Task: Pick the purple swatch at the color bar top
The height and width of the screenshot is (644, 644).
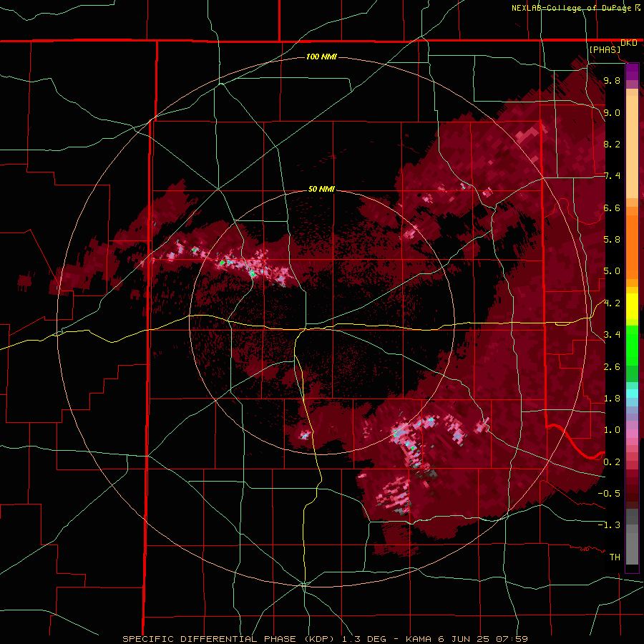Action: [x=632, y=72]
